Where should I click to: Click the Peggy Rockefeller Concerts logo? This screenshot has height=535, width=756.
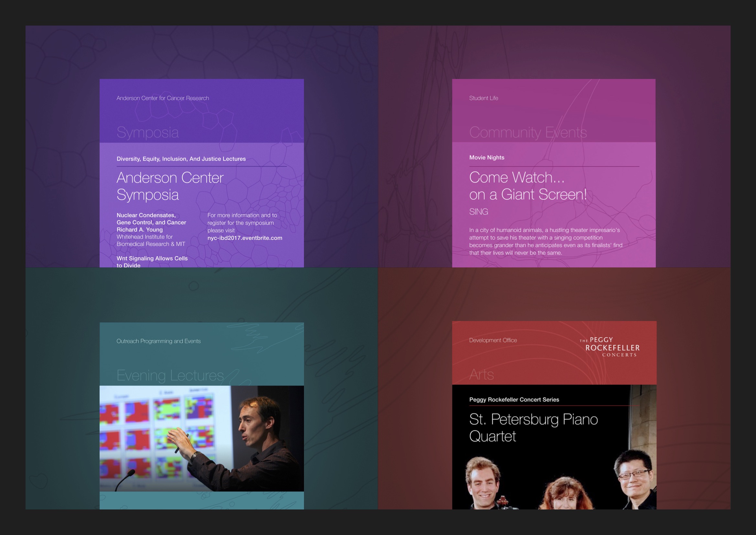[x=610, y=347]
